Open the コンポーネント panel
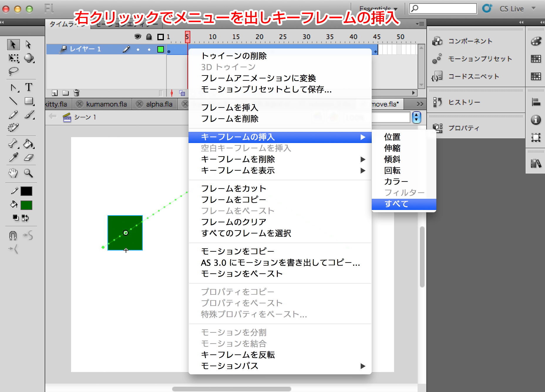The height and width of the screenshot is (392, 545). (x=470, y=41)
